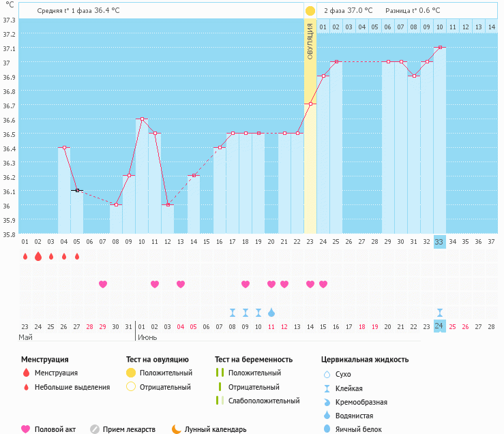Select the 36.6 temperature point on day 10
The width and height of the screenshot is (504, 434).
142,119
